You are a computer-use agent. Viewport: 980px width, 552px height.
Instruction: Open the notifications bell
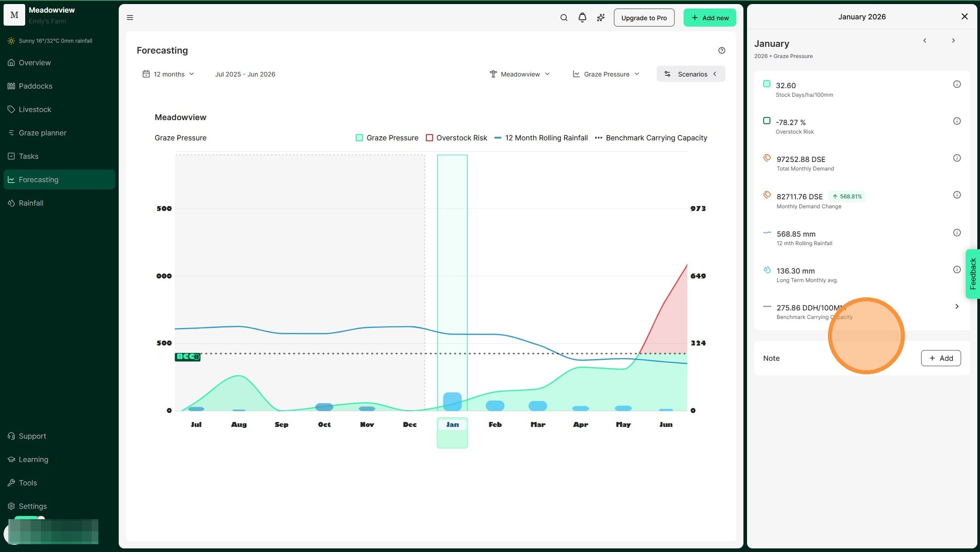pos(582,18)
